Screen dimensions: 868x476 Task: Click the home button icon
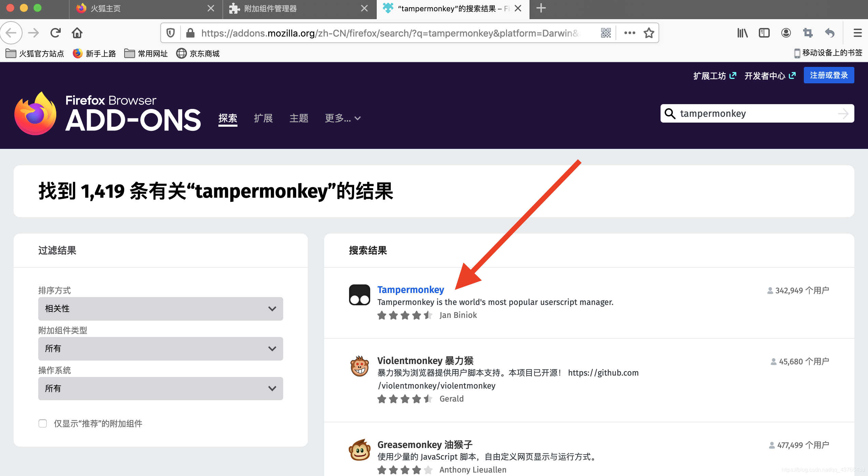77,33
